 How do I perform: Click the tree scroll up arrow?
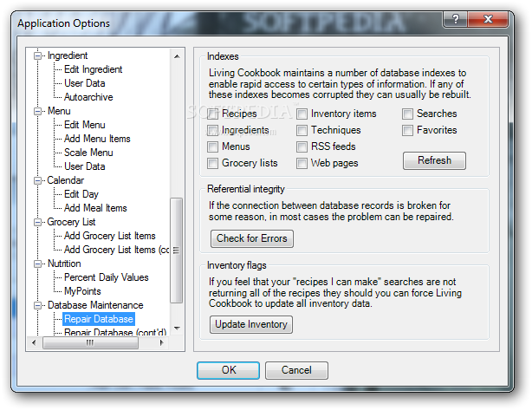pos(177,56)
